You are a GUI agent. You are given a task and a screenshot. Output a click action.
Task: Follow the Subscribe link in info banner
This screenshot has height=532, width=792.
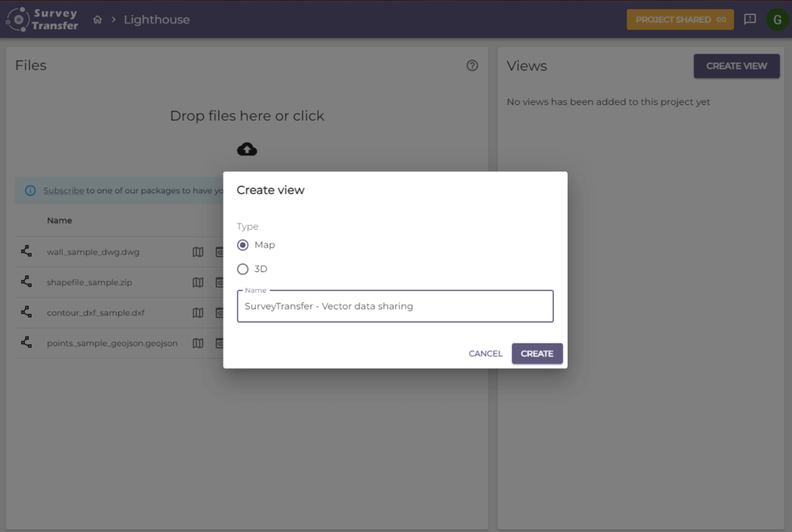(x=63, y=190)
